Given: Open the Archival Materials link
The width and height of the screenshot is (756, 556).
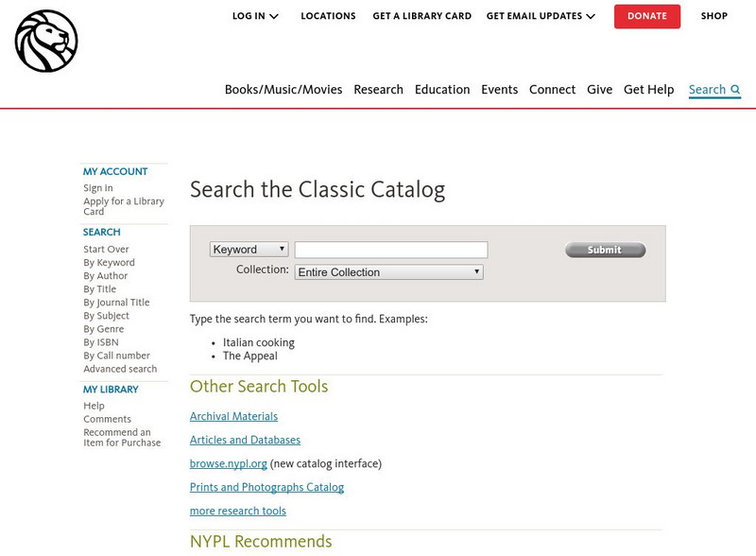Looking at the screenshot, I should (233, 416).
